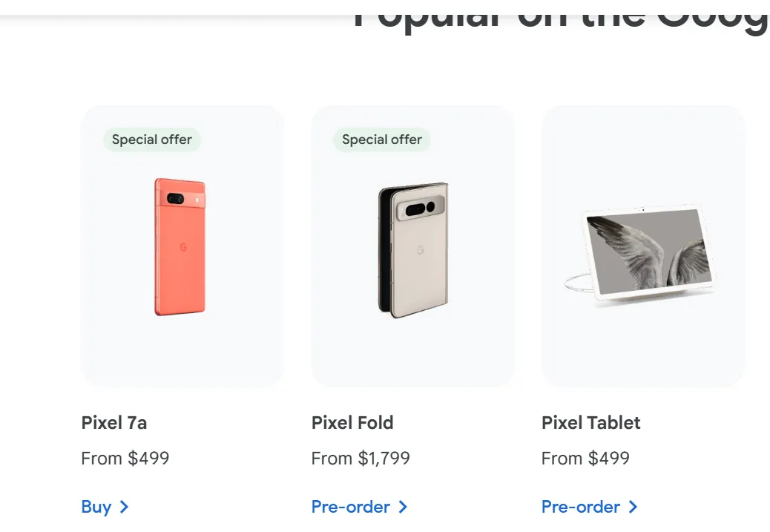Click the coral Pixel 7a phone image
Screen dimensions: 770x532
tap(180, 246)
